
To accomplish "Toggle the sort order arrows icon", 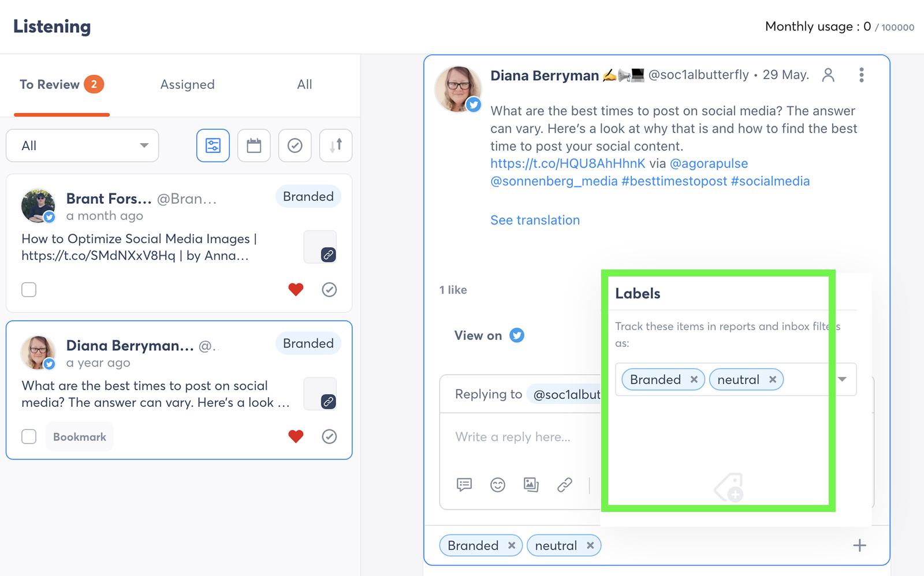I will (x=336, y=145).
